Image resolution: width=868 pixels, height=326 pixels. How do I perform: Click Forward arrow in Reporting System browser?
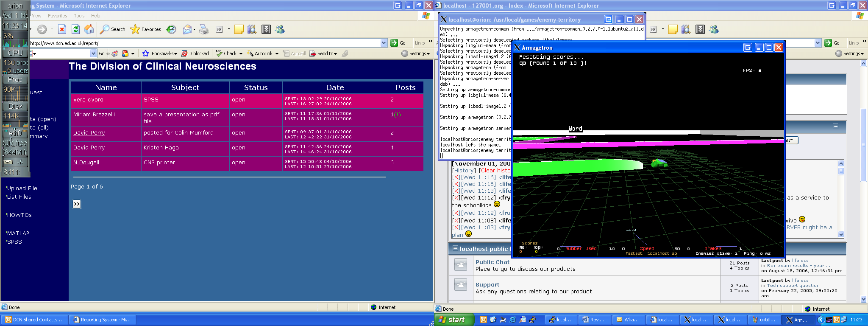[x=42, y=29]
